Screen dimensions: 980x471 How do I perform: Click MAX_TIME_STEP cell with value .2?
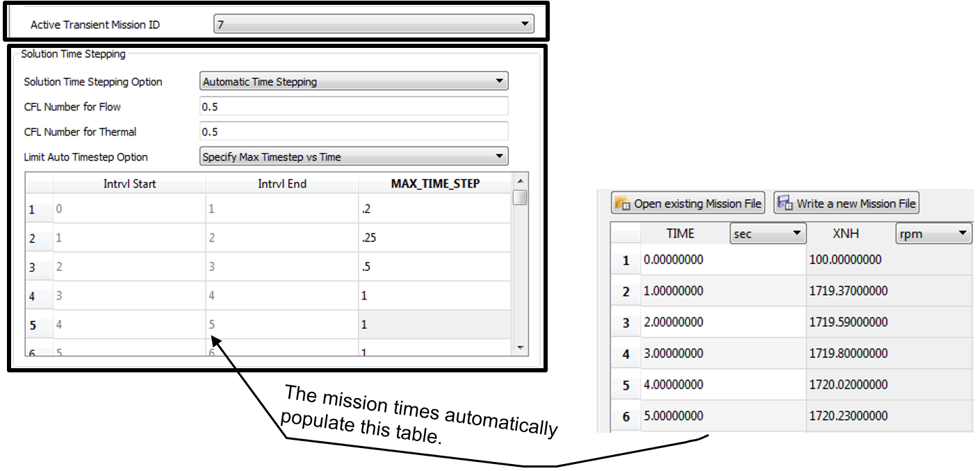click(x=435, y=208)
